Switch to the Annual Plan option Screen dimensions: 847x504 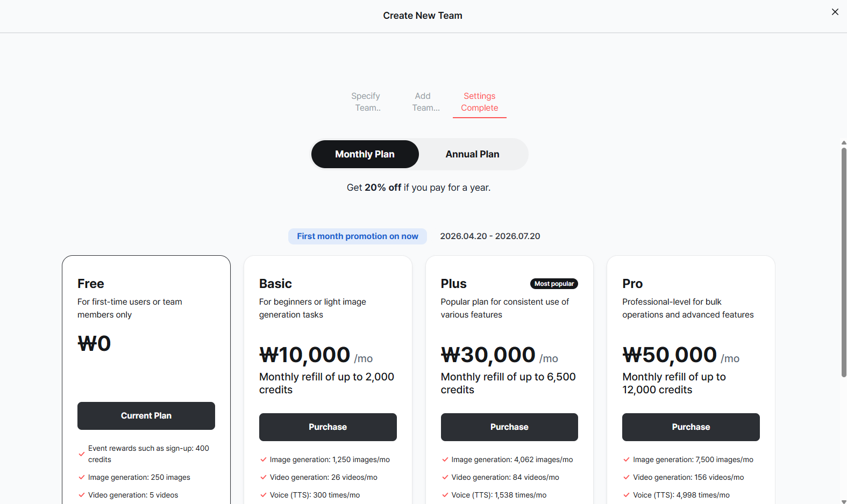click(x=472, y=154)
